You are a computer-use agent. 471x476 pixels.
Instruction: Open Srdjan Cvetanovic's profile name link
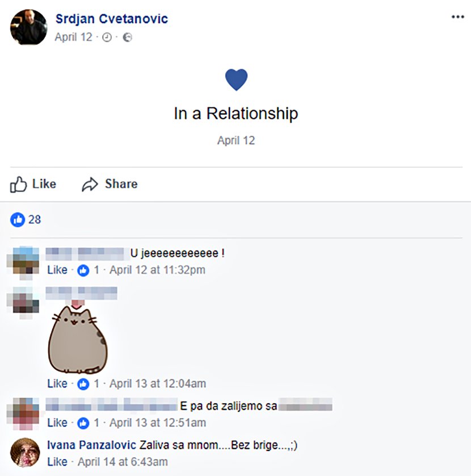(x=112, y=19)
